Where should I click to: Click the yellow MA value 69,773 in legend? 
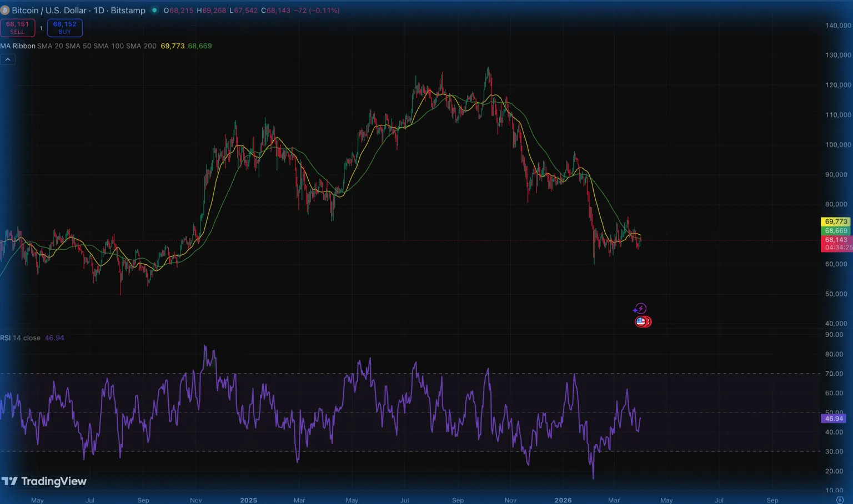(172, 46)
